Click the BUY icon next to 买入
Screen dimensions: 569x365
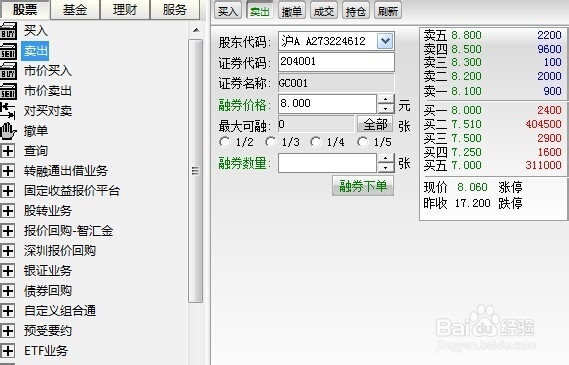(x=8, y=31)
